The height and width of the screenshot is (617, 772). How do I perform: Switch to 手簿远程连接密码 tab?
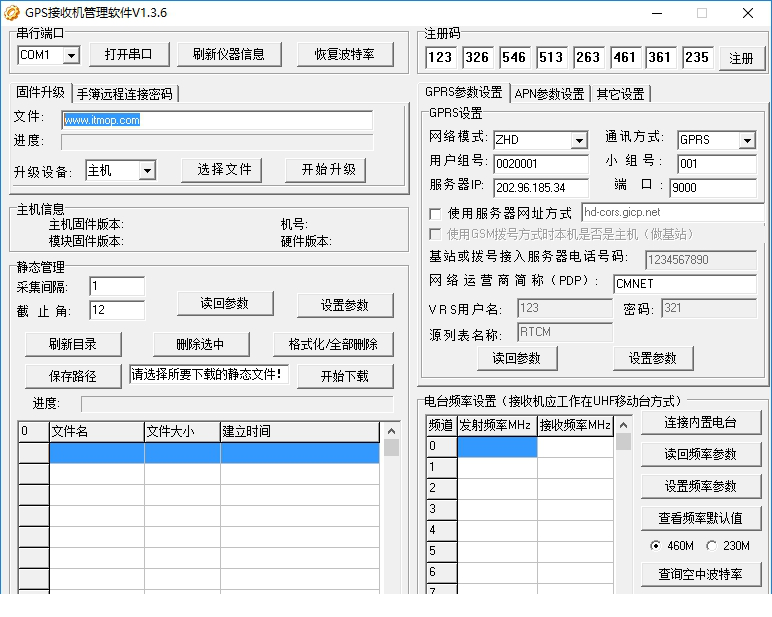tap(125, 94)
